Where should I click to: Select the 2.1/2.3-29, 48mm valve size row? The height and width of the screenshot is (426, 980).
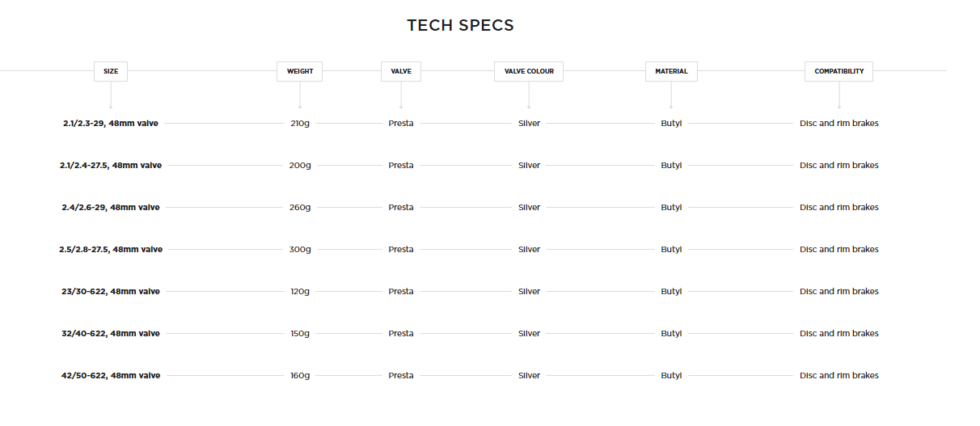click(111, 124)
